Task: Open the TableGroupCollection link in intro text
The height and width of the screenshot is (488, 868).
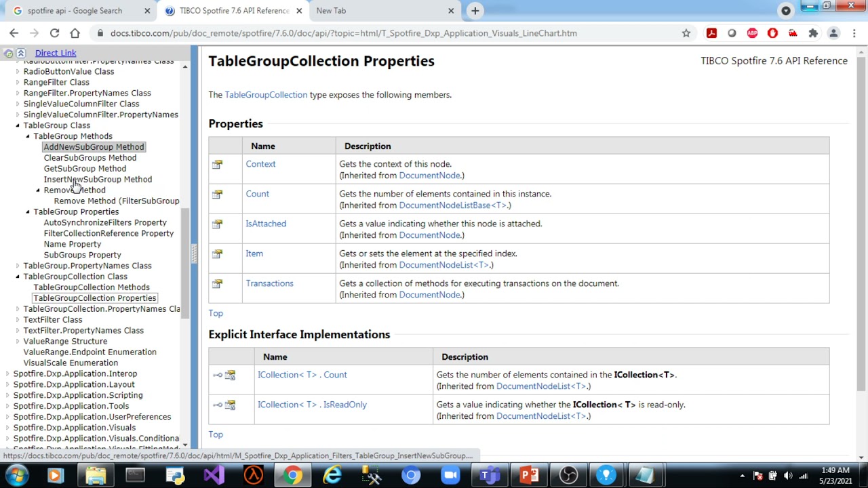Action: coord(266,95)
